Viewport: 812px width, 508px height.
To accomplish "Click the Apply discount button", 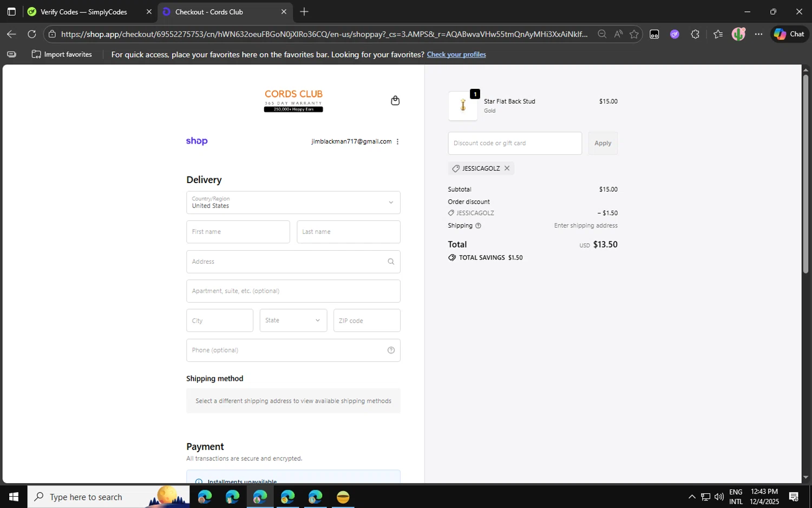I will 603,144.
